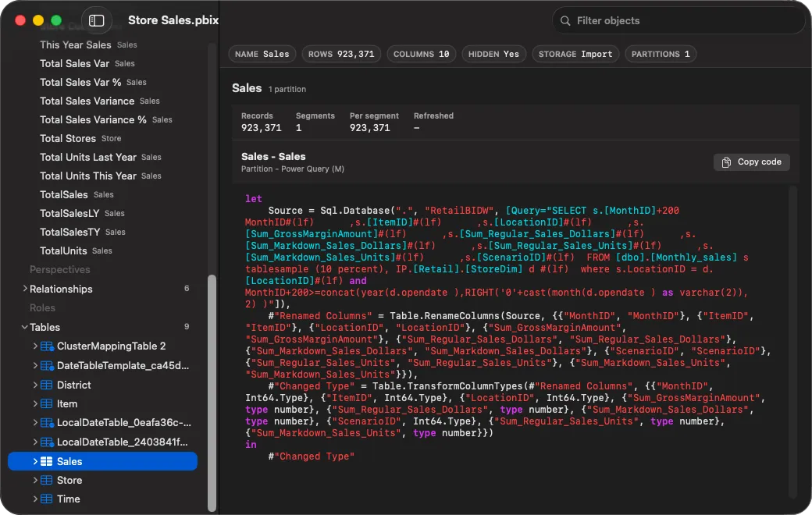Focus the Filter objects search field
The image size is (812, 515).
[x=678, y=21]
